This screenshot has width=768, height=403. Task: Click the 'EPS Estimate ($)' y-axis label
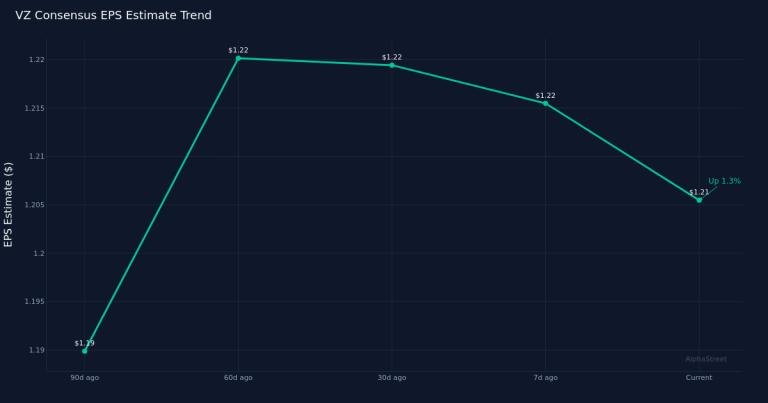[x=9, y=204]
